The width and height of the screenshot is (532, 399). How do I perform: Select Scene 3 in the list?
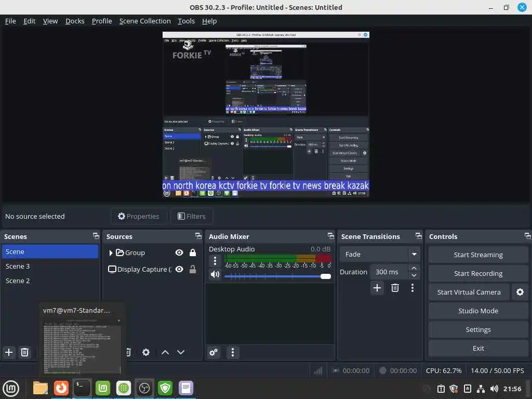tap(50, 267)
